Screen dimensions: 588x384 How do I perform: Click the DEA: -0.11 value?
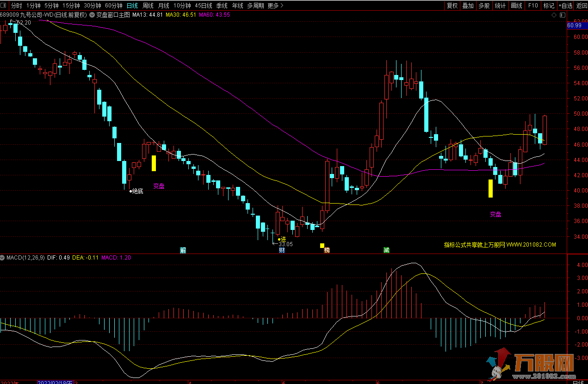click(x=86, y=258)
